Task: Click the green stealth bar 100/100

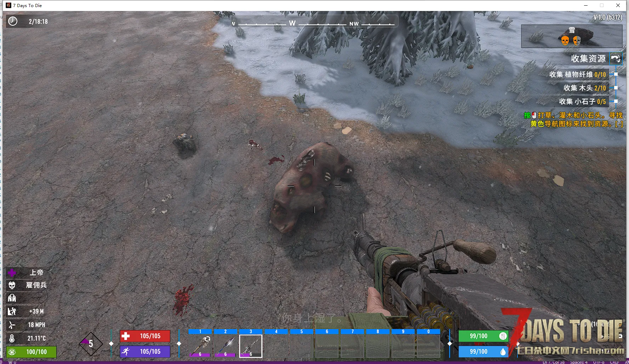Action: pyautogui.click(x=31, y=352)
